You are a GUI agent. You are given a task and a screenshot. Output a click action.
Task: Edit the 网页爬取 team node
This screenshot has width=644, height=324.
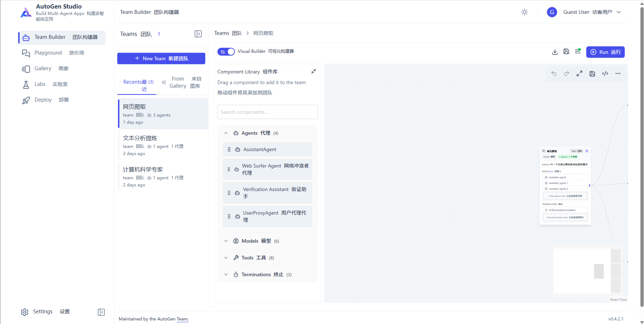[x=587, y=151]
